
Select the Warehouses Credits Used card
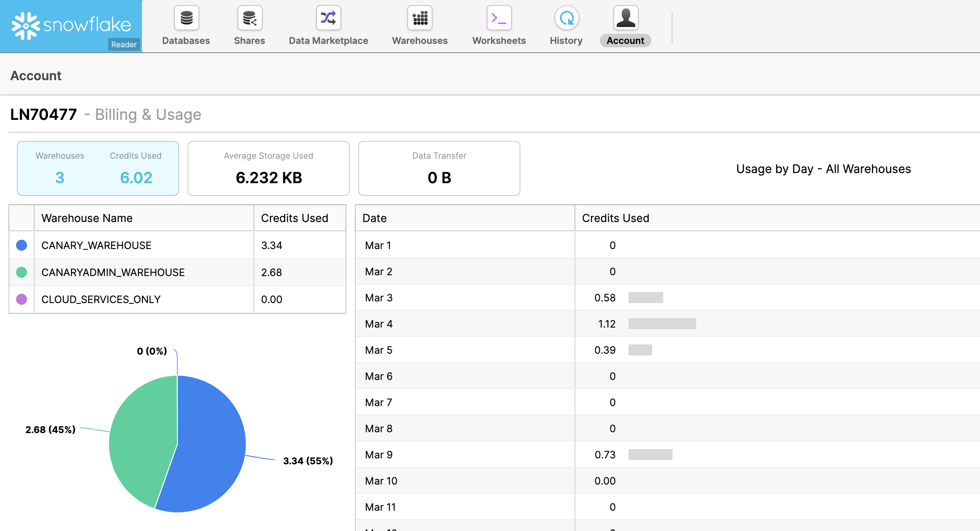point(98,168)
